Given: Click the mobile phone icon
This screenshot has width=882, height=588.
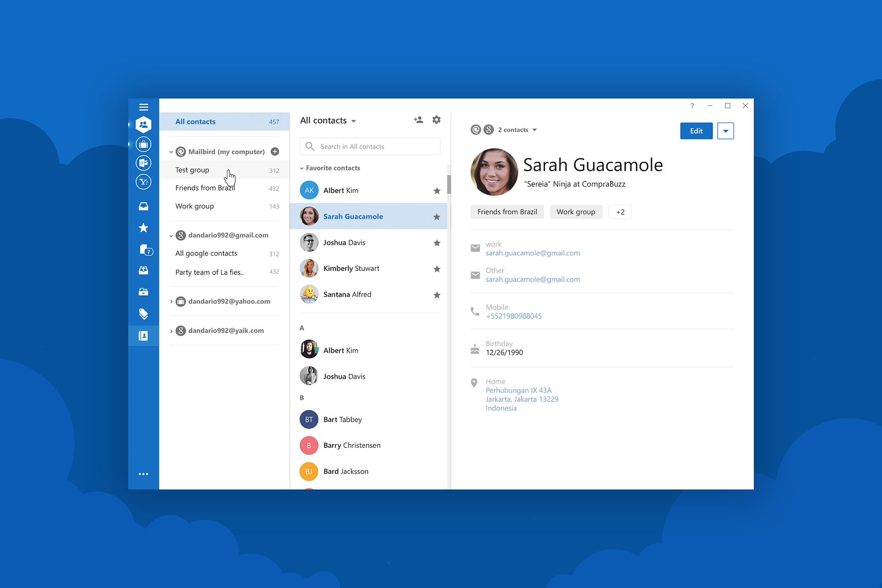Looking at the screenshot, I should [475, 311].
